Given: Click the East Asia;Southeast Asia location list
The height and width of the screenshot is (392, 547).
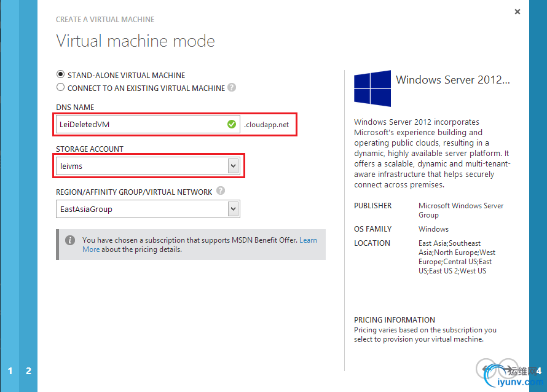Looking at the screenshot, I should coord(457,257).
